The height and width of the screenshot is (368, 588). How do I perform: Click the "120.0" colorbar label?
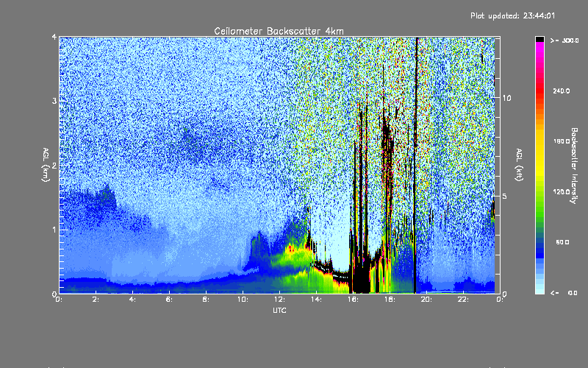click(562, 192)
